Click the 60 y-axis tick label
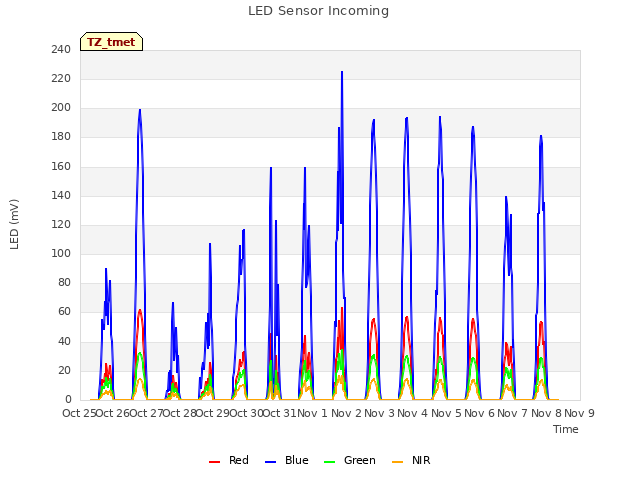This screenshot has width=640, height=480. pos(64,312)
